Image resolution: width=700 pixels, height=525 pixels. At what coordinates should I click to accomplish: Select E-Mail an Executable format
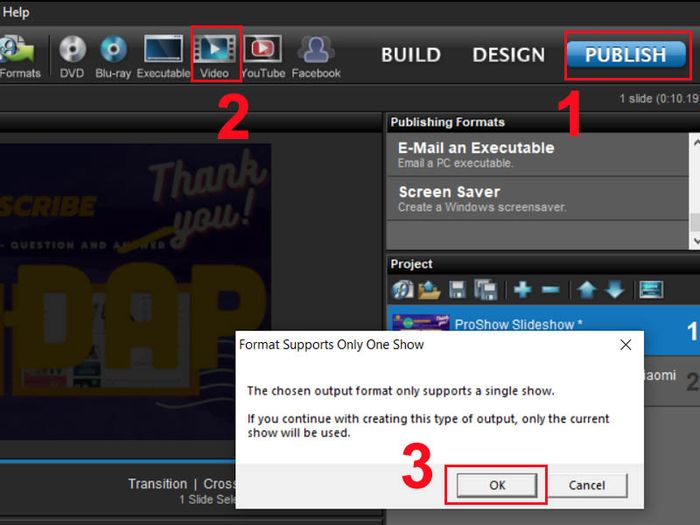pos(538,154)
